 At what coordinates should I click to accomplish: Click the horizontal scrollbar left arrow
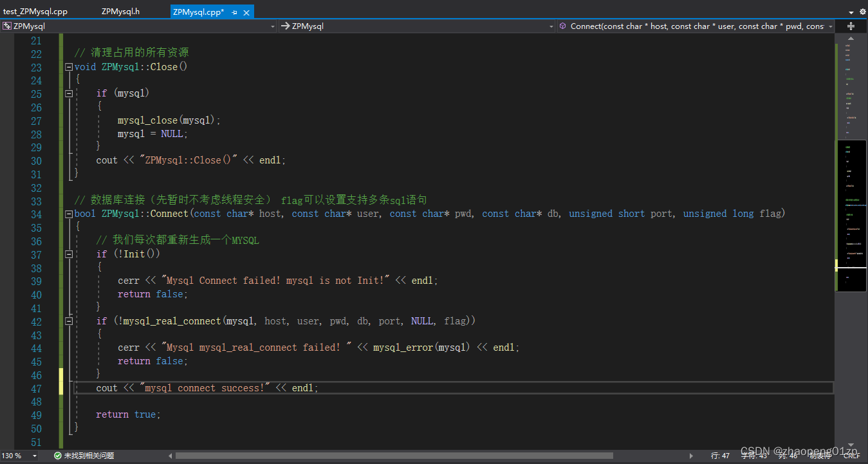pyautogui.click(x=171, y=456)
